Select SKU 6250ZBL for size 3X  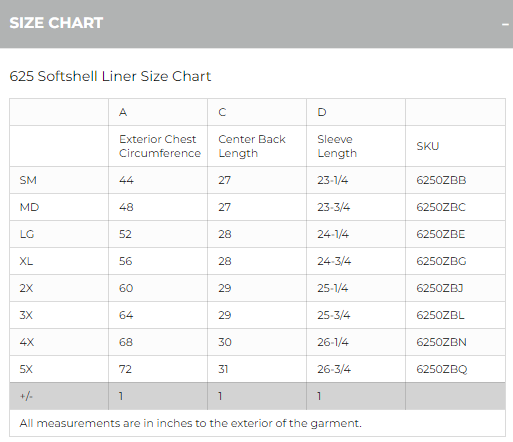(x=440, y=315)
